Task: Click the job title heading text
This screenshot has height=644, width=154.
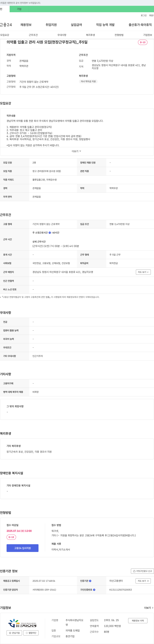Action: tap(47, 42)
